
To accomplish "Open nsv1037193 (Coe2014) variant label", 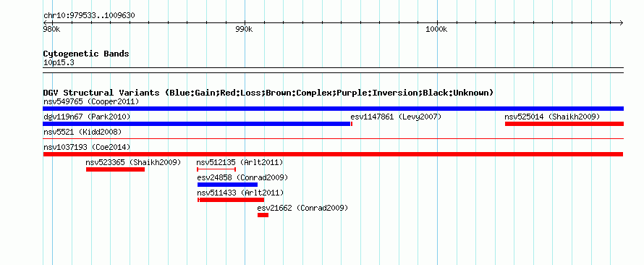I will pos(87,147).
